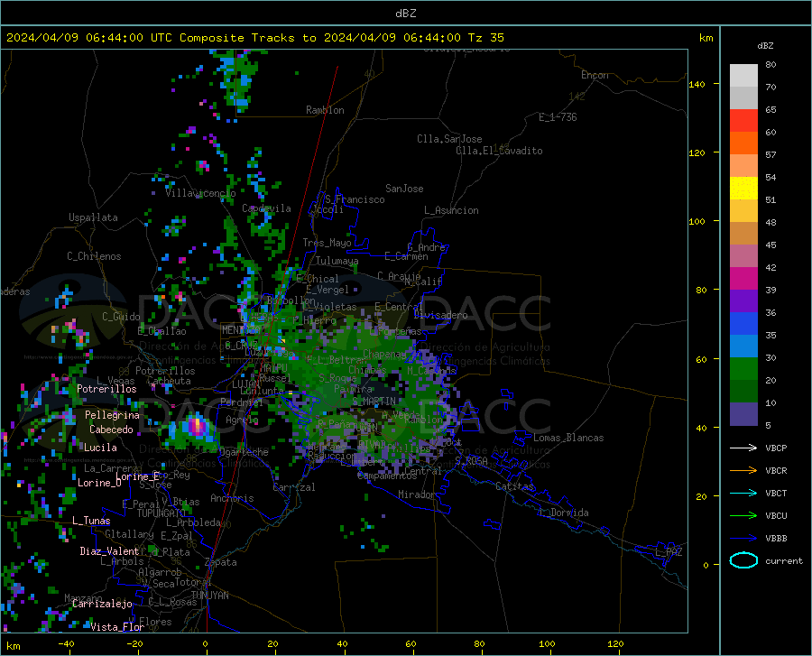Click the white VBCP arrow in legend
812x656 pixels.
743,448
